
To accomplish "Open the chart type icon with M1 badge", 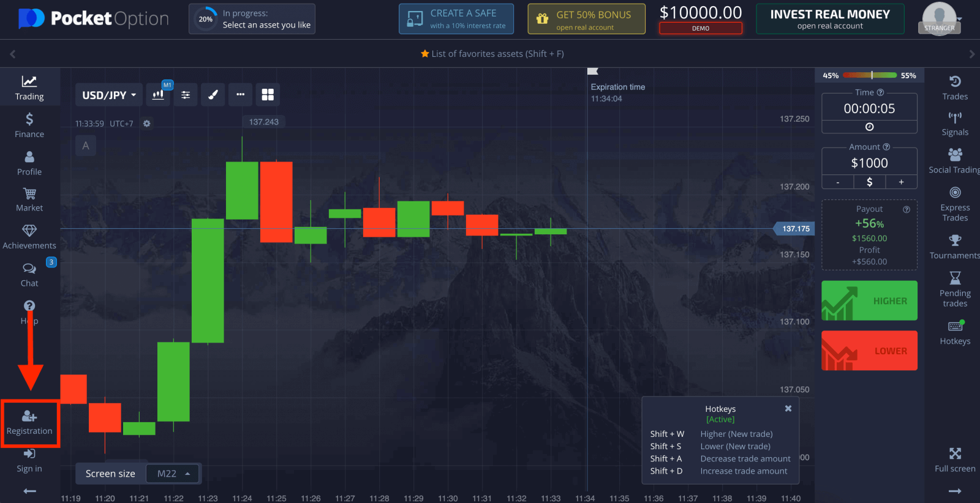I will (x=158, y=95).
